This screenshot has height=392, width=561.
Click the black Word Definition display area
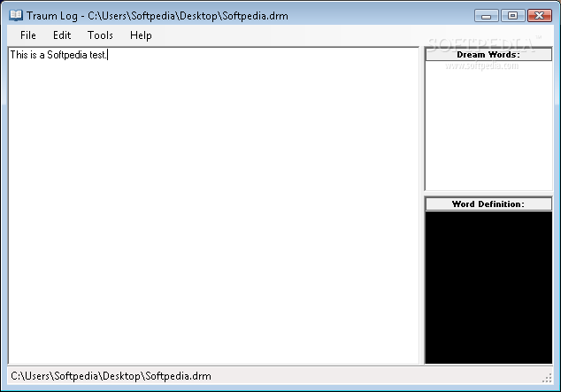(x=488, y=288)
